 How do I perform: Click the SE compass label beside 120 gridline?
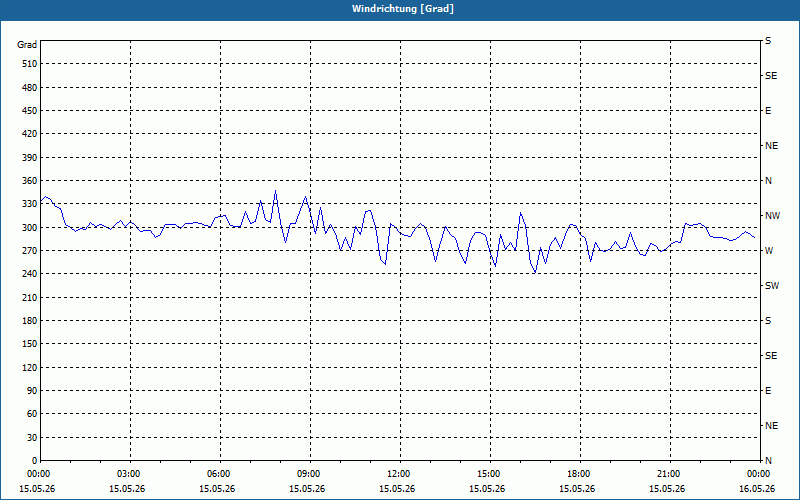pyautogui.click(x=771, y=356)
